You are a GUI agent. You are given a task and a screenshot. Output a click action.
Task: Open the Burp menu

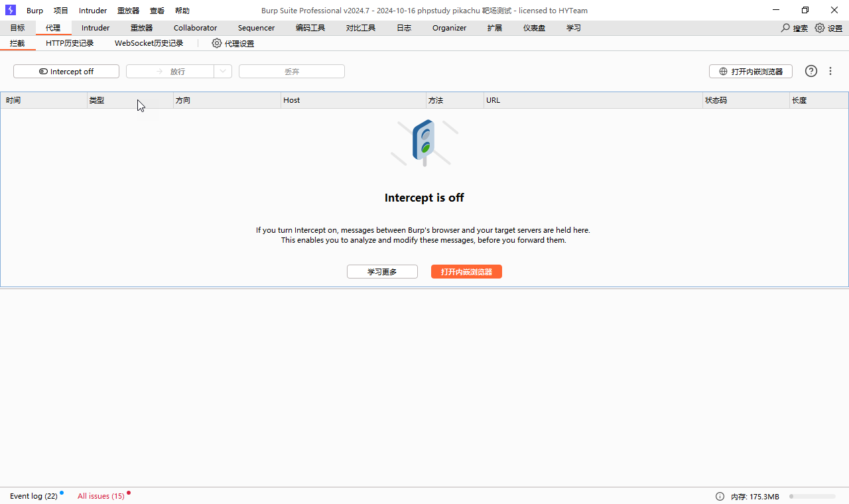click(x=34, y=11)
